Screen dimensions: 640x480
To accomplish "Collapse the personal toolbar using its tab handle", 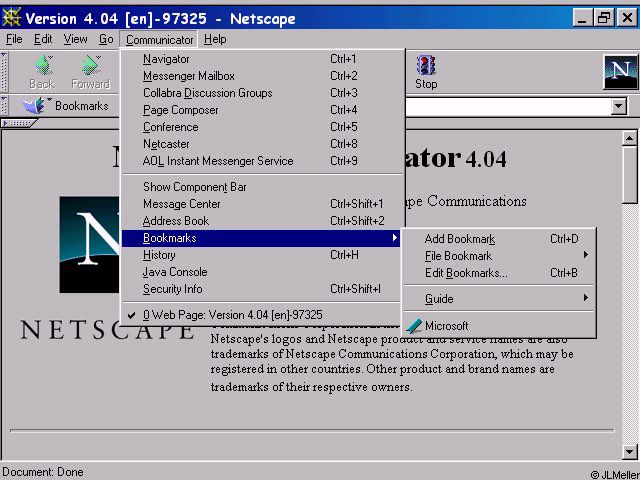I will [19, 123].
